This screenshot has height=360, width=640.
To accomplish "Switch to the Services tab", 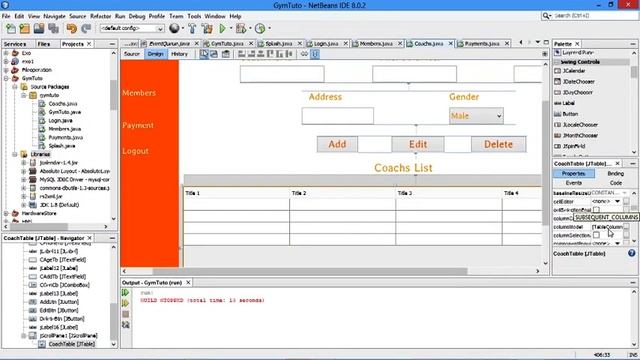I will tap(15, 44).
